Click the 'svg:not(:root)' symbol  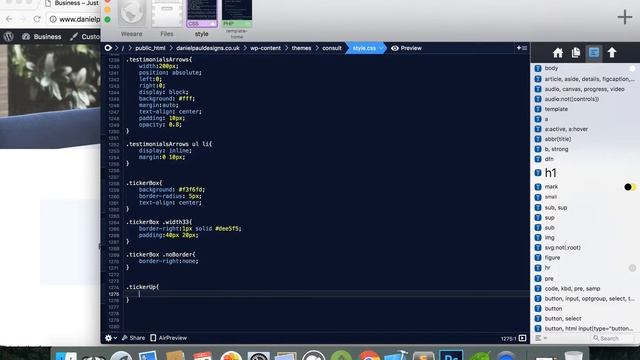click(562, 247)
